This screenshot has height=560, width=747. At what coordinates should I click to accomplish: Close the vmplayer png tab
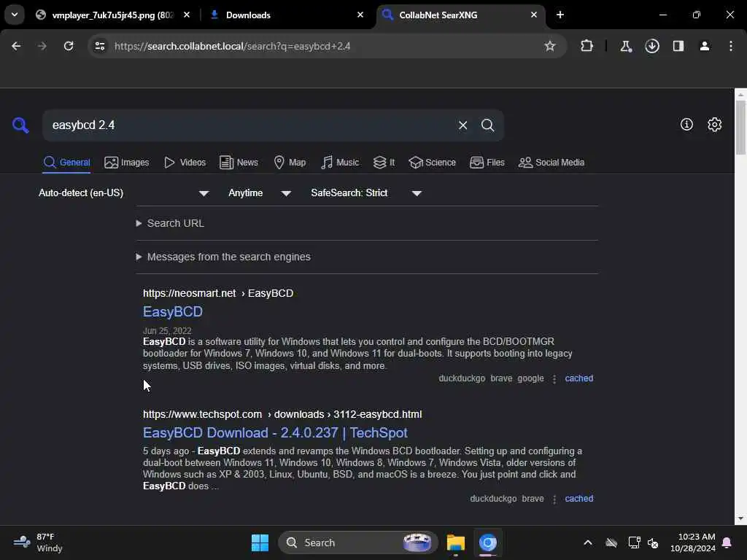tap(187, 15)
